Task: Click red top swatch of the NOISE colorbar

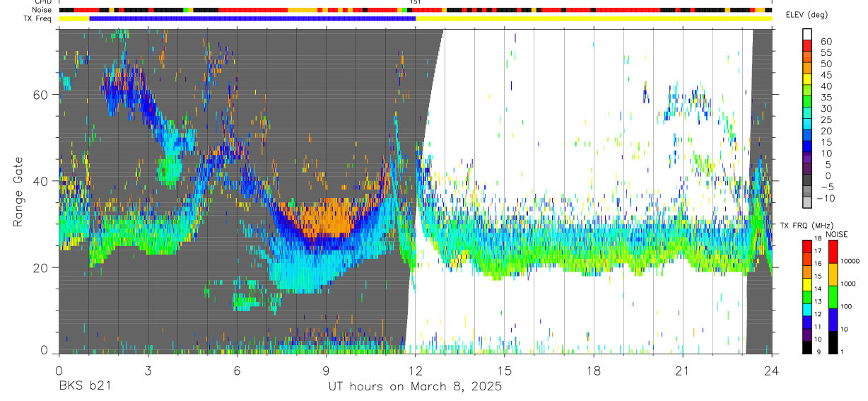Action: pos(832,251)
